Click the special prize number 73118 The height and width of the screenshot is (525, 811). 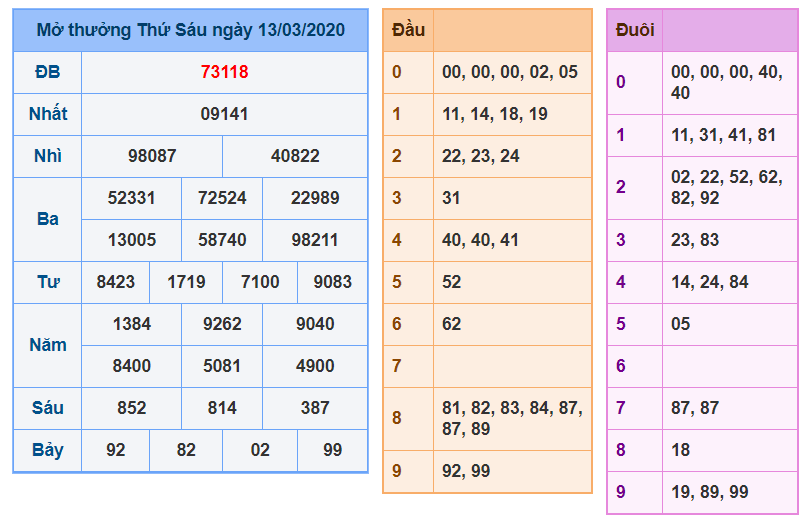tap(224, 72)
